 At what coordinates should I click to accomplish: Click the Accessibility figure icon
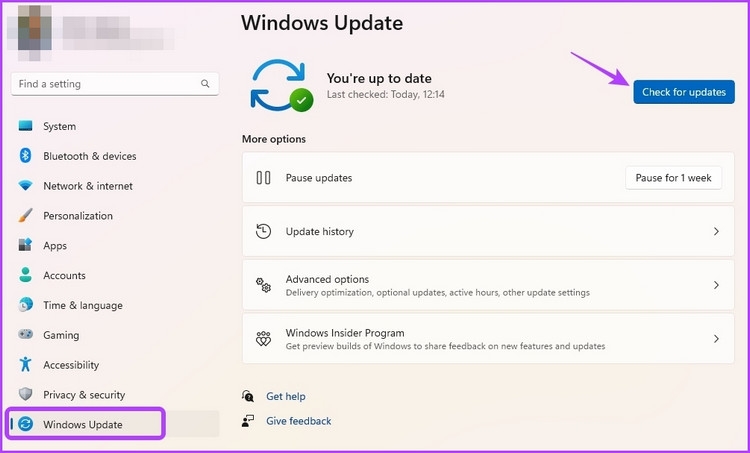coord(25,365)
